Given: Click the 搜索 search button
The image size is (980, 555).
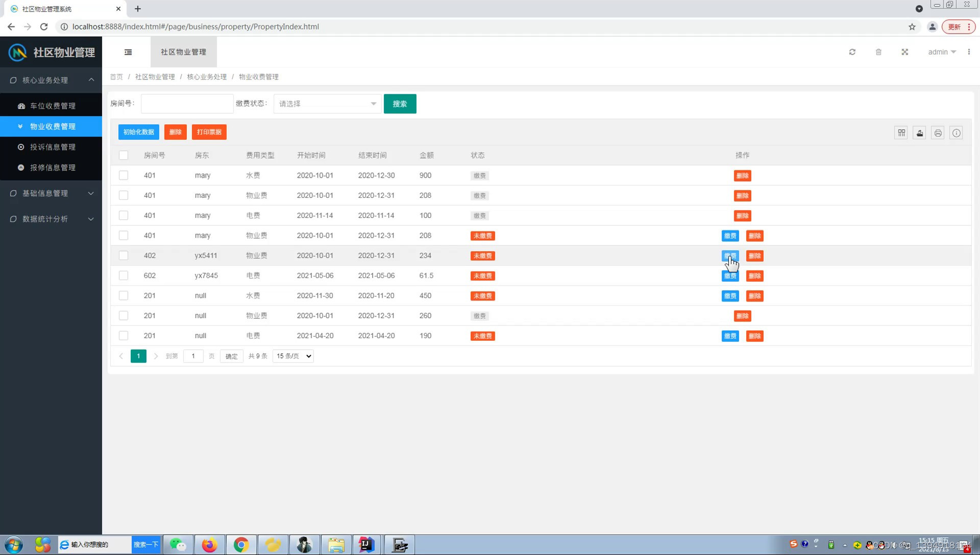Looking at the screenshot, I should [x=400, y=104].
